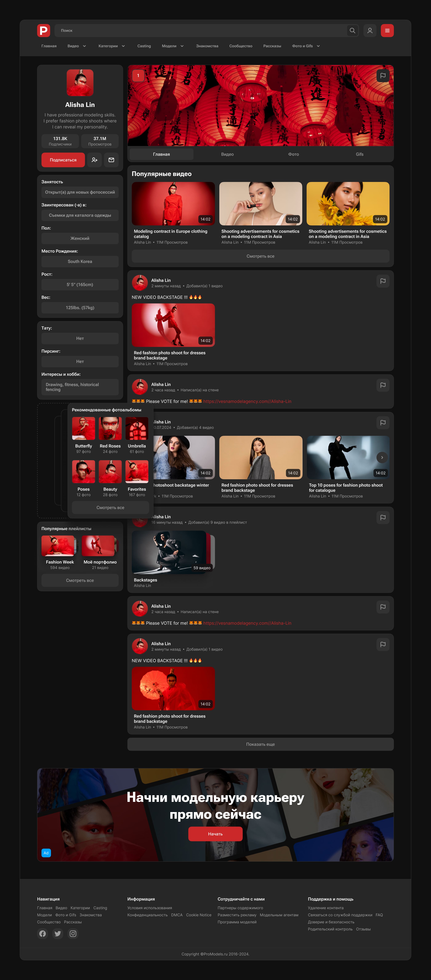
Task: Open Cookie Notice footer link
Action: 199,915
